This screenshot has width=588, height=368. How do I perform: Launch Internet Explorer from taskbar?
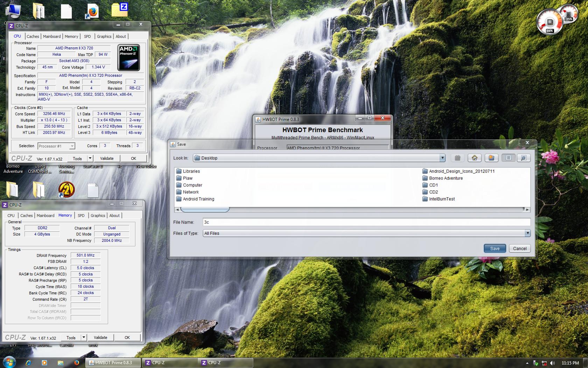coord(28,363)
